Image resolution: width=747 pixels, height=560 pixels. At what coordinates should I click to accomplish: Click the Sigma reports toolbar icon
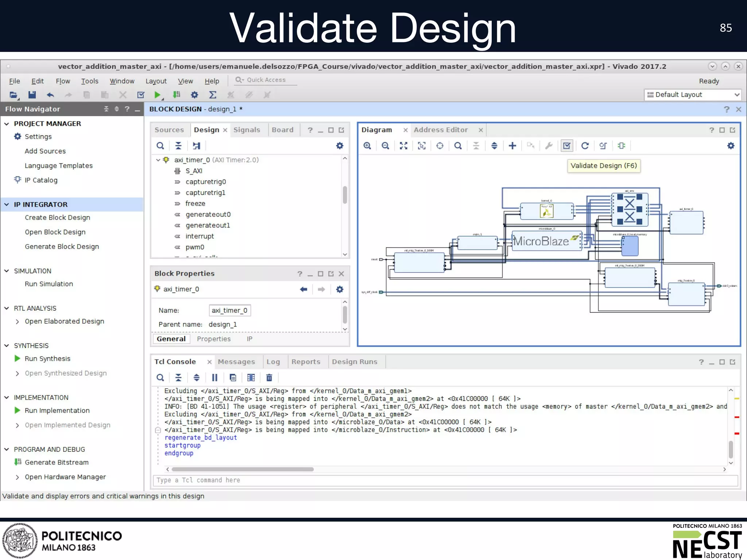[213, 95]
